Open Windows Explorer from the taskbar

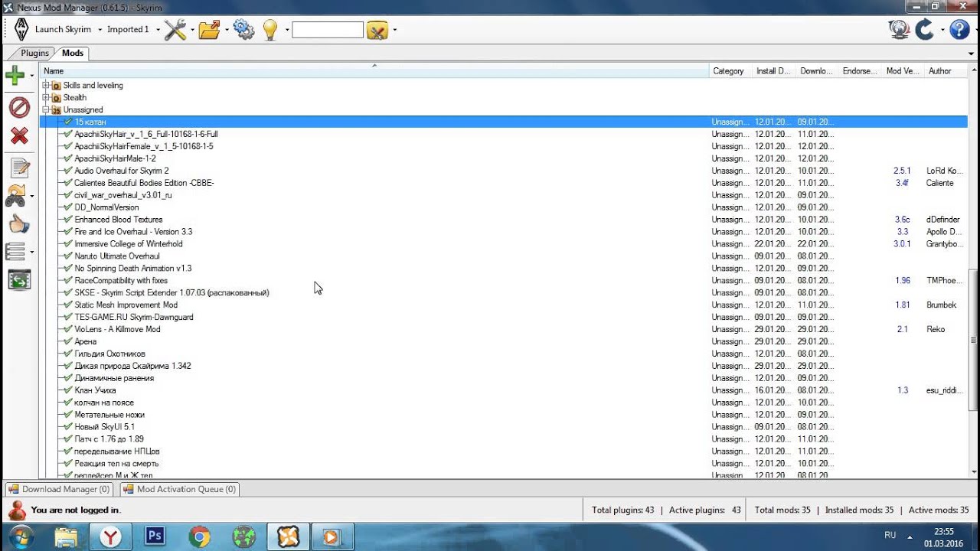pos(66,536)
